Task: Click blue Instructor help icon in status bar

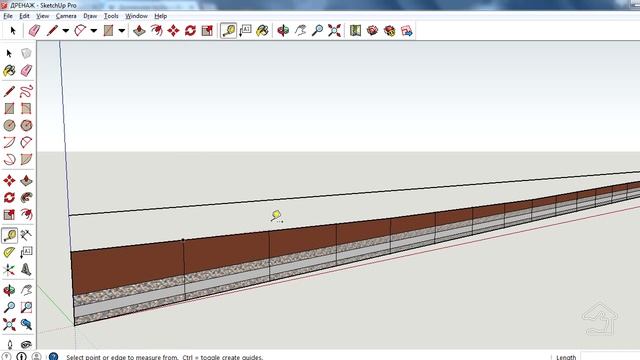Action: tap(53, 356)
